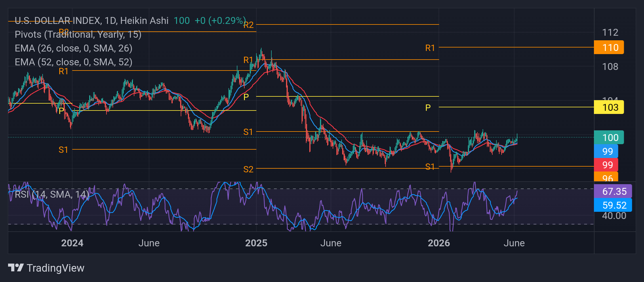
Task: Click the 112 price scale value
Action: tap(610, 32)
